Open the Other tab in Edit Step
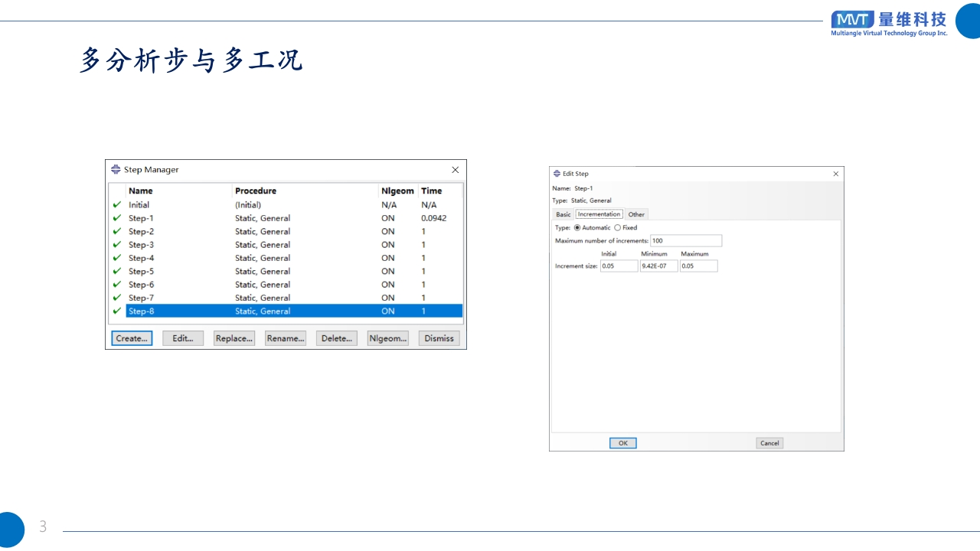 point(636,214)
